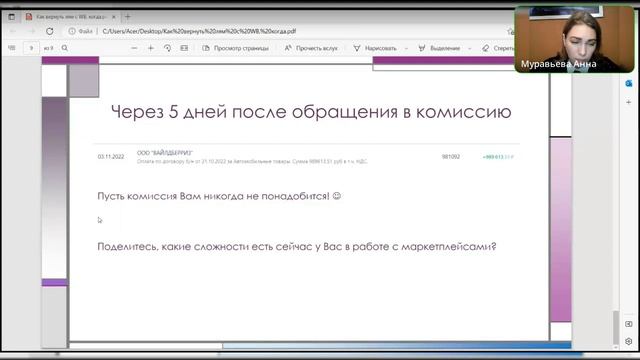Go forward in browser history
The height and width of the screenshot is (360, 640).
click(x=32, y=31)
